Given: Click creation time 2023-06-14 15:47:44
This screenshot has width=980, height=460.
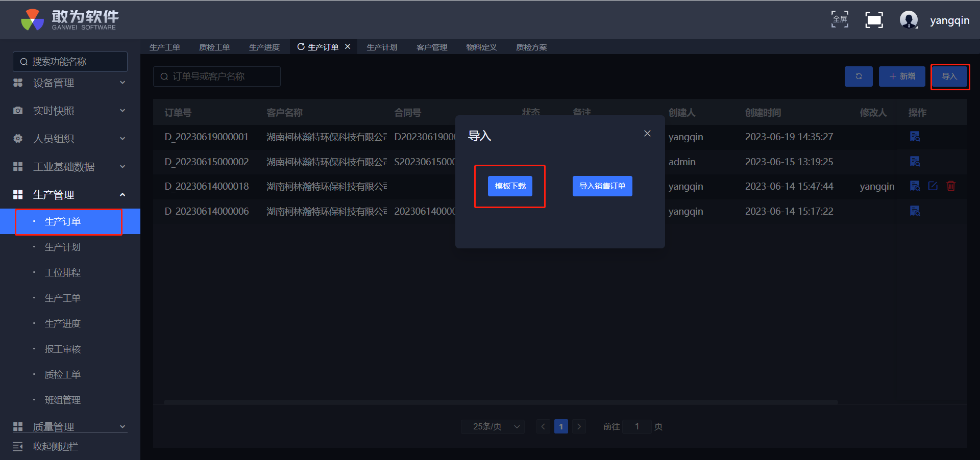Looking at the screenshot, I should 789,186.
